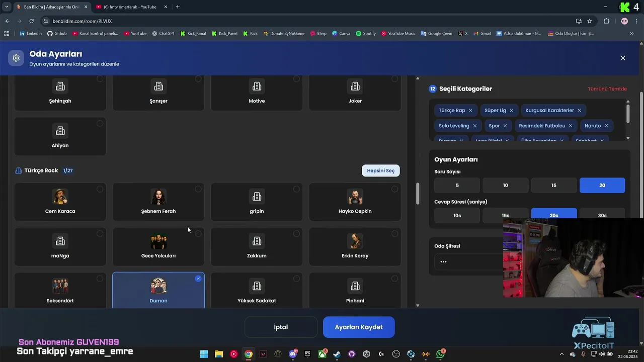Image resolution: width=644 pixels, height=362 pixels.
Task: Click the category list vertical scrollbar thumb
Action: [417, 194]
